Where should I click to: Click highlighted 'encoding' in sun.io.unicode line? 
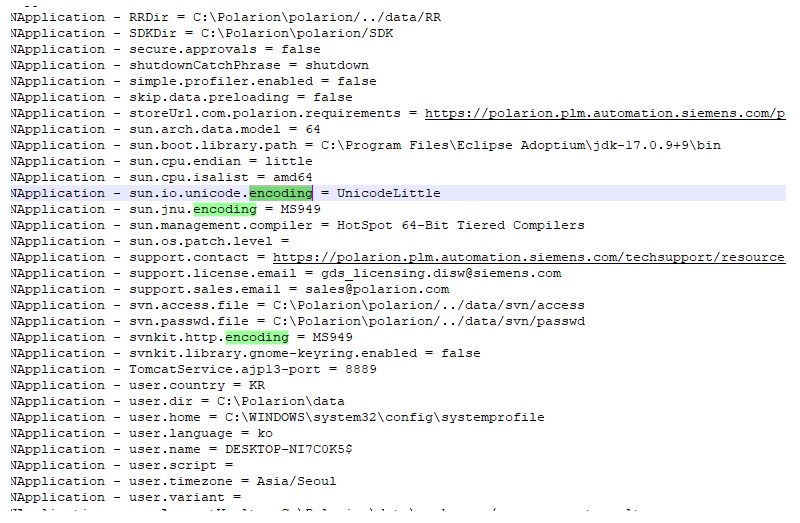[x=281, y=193]
